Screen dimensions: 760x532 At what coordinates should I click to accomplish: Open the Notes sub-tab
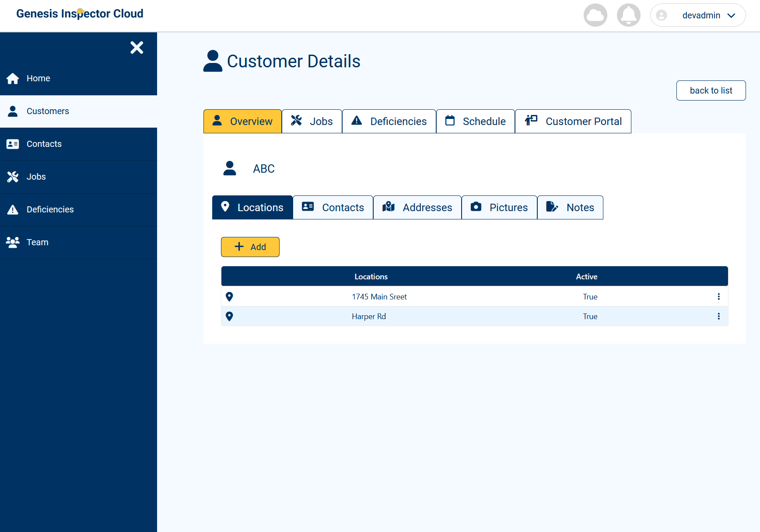coord(570,207)
